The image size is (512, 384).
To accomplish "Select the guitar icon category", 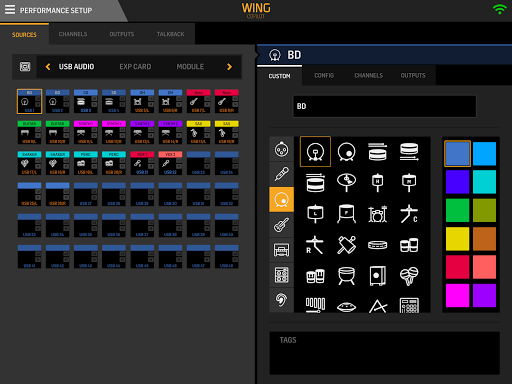I will click(x=281, y=225).
